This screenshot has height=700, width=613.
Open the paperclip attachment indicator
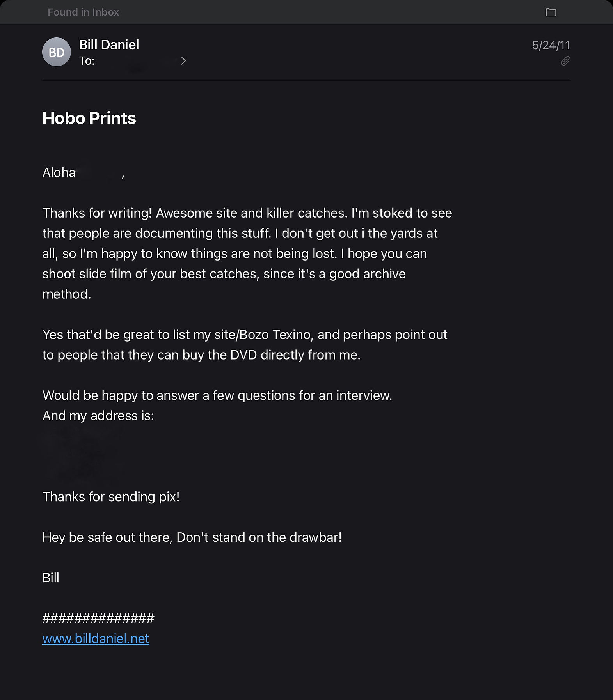(565, 61)
